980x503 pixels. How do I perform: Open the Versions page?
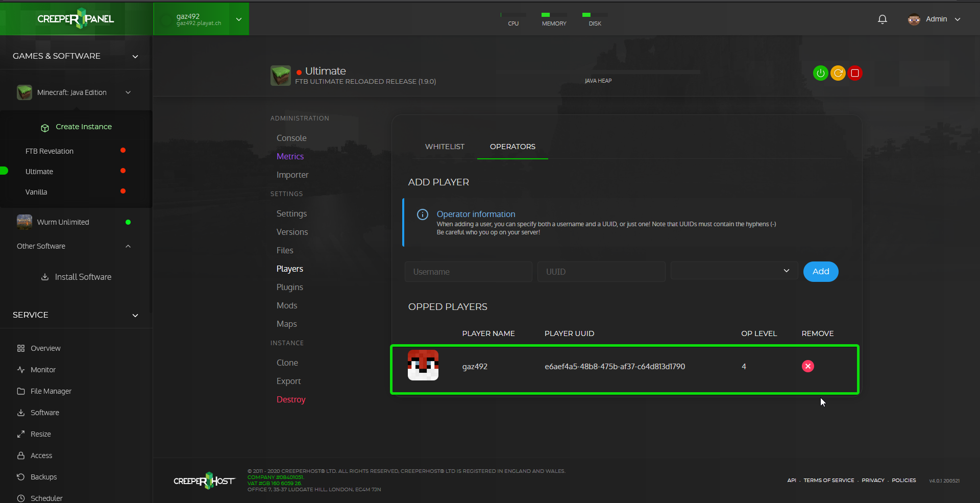292,232
